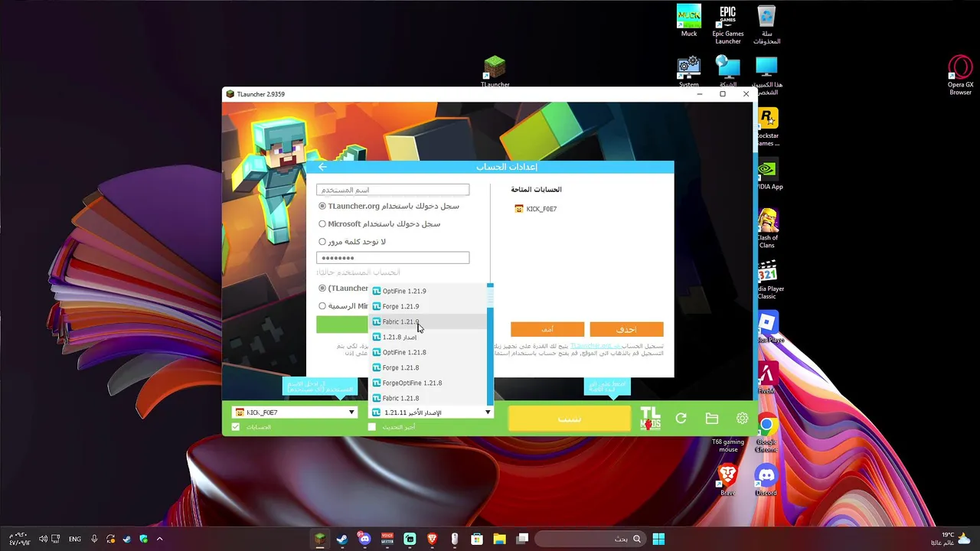Open Clash of Clans shortcut
Image resolution: width=980 pixels, height=551 pixels.
click(767, 228)
